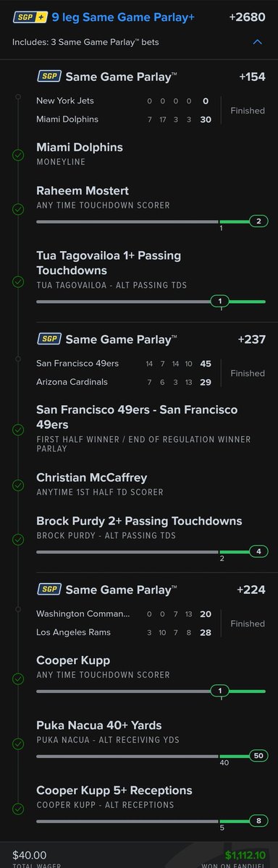Click the SGP badge beside the Jets-Dolphins parlay
This screenshot has height=868, width=278.
click(x=49, y=76)
